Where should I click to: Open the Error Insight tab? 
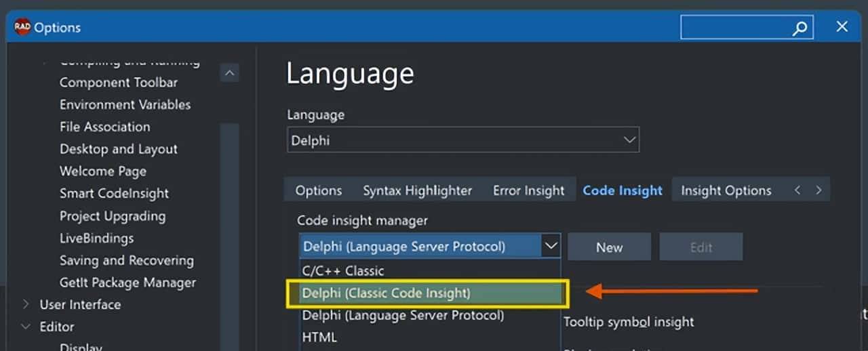coord(528,190)
